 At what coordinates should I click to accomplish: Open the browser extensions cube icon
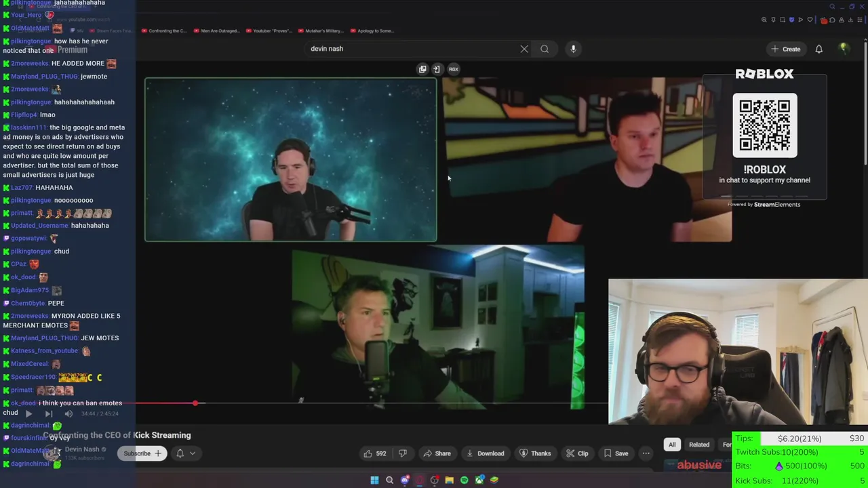(x=832, y=20)
